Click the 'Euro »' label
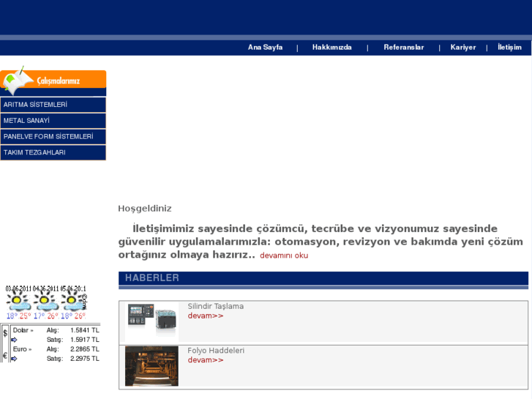This screenshot has height=399, width=532. (22, 349)
